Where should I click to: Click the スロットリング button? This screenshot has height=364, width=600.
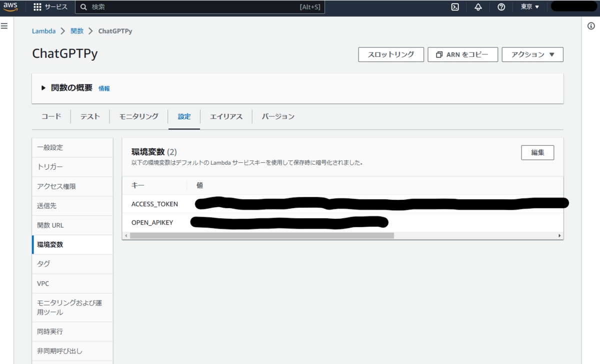coord(391,54)
